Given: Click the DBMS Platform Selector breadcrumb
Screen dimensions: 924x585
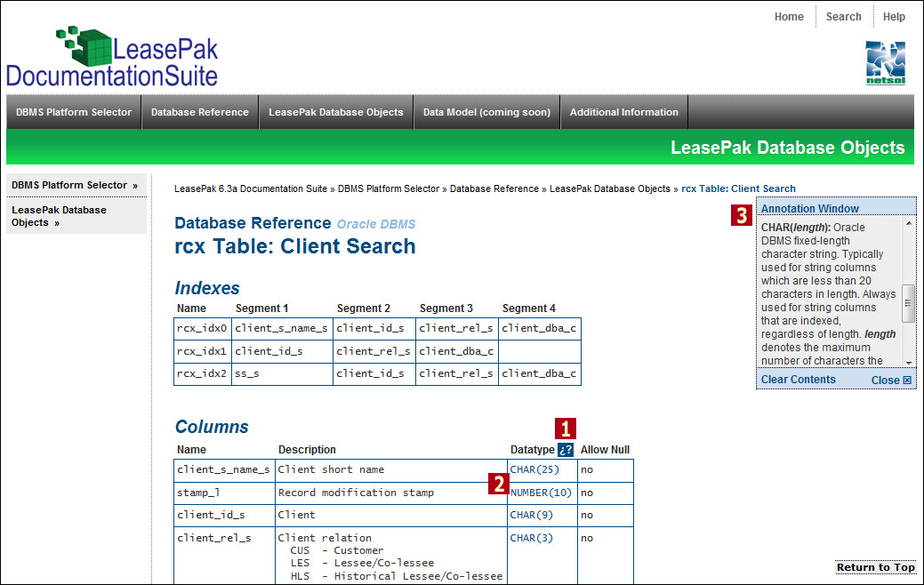Looking at the screenshot, I should [x=389, y=188].
